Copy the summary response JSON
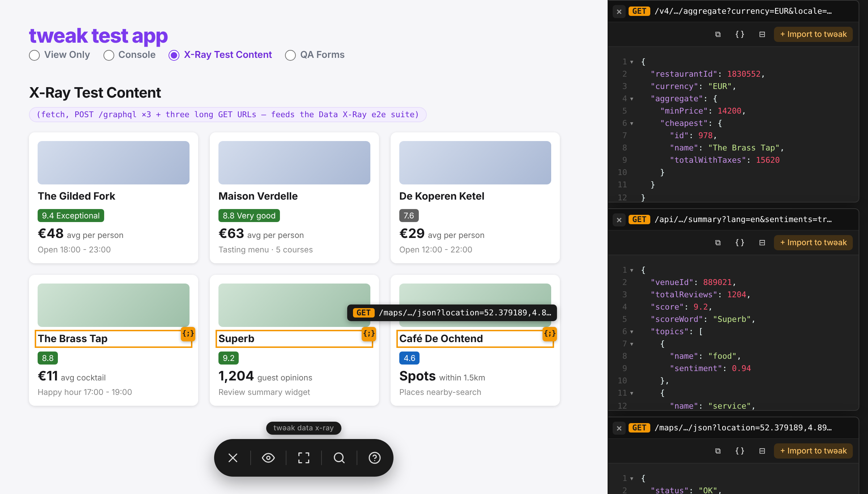Screen dimensions: 868x494 [718, 243]
